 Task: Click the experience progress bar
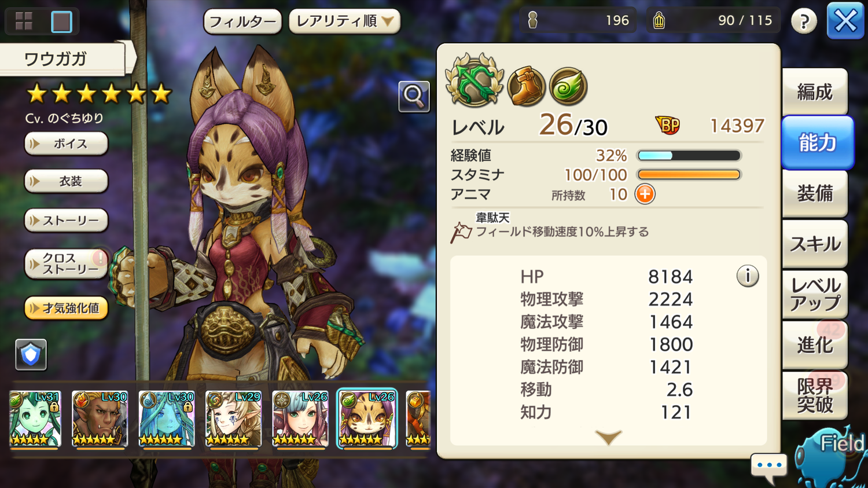pyautogui.click(x=689, y=155)
